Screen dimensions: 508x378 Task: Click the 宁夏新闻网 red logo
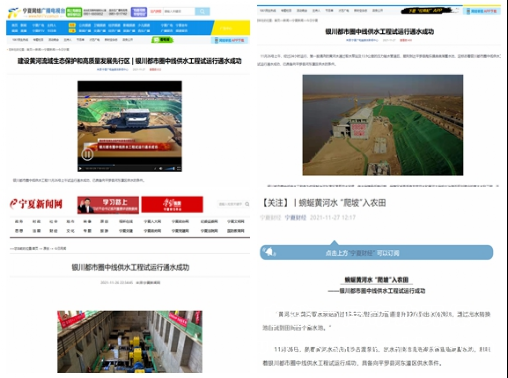36,204
